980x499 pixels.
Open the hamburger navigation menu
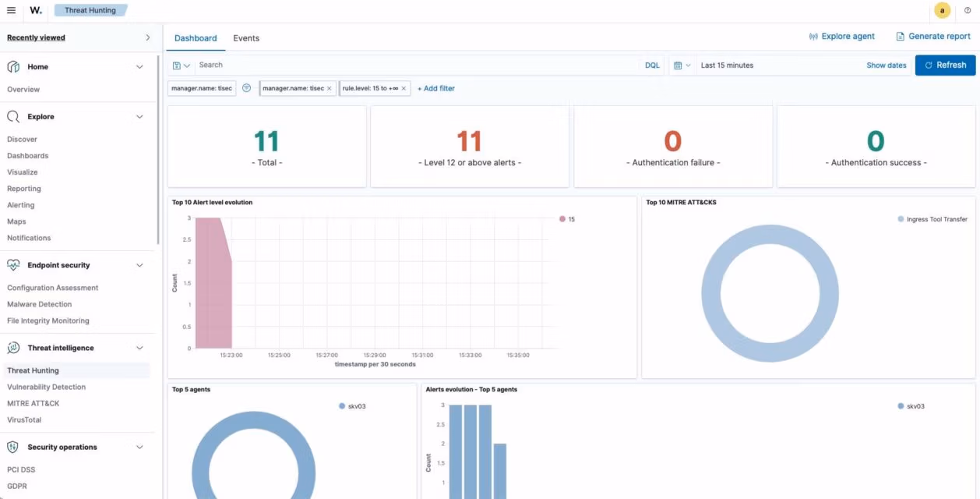(x=11, y=10)
